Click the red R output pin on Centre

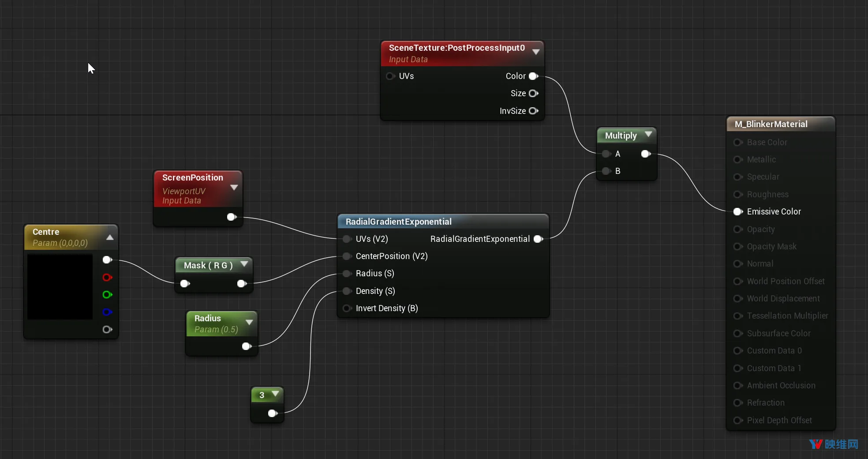tap(107, 277)
